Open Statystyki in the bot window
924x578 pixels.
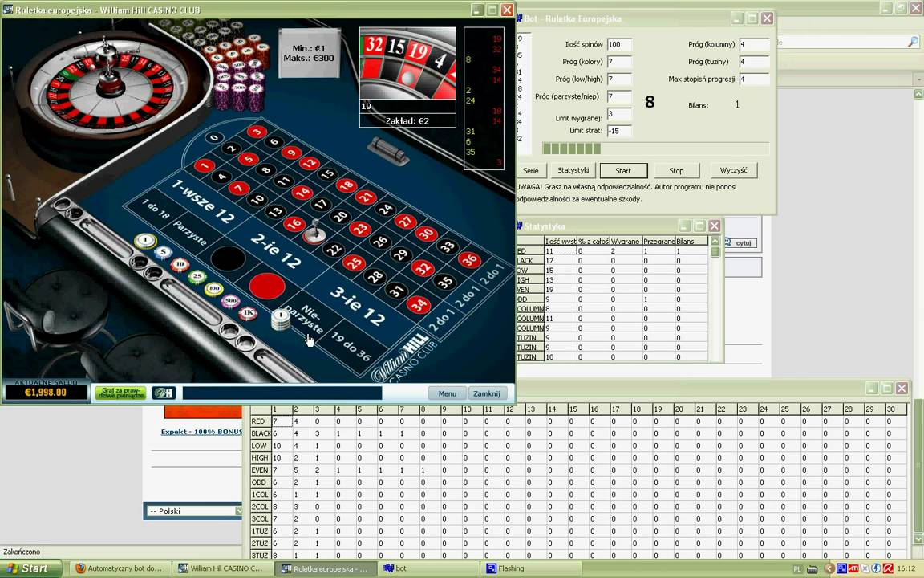(573, 170)
